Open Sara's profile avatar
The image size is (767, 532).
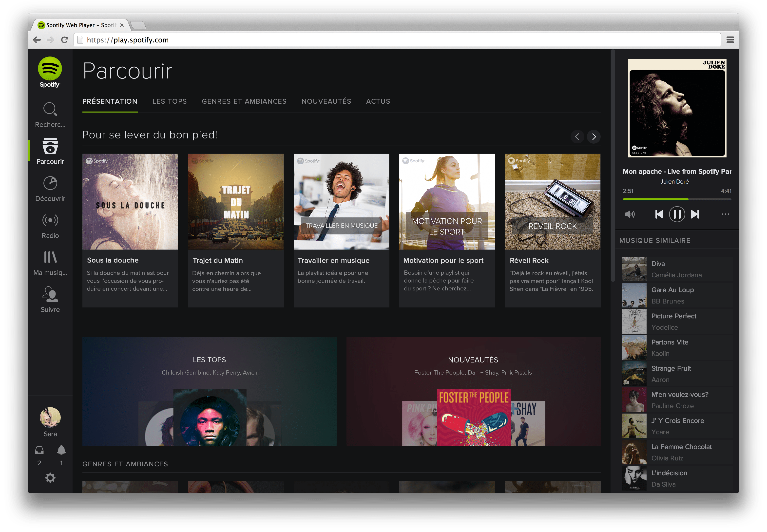pyautogui.click(x=50, y=417)
